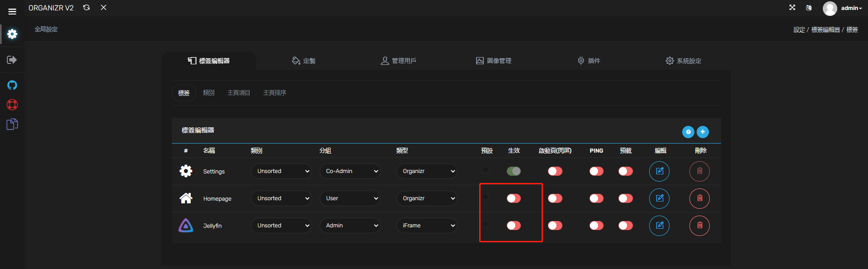Select the 類別 categories sub-tab

pyautogui.click(x=208, y=93)
